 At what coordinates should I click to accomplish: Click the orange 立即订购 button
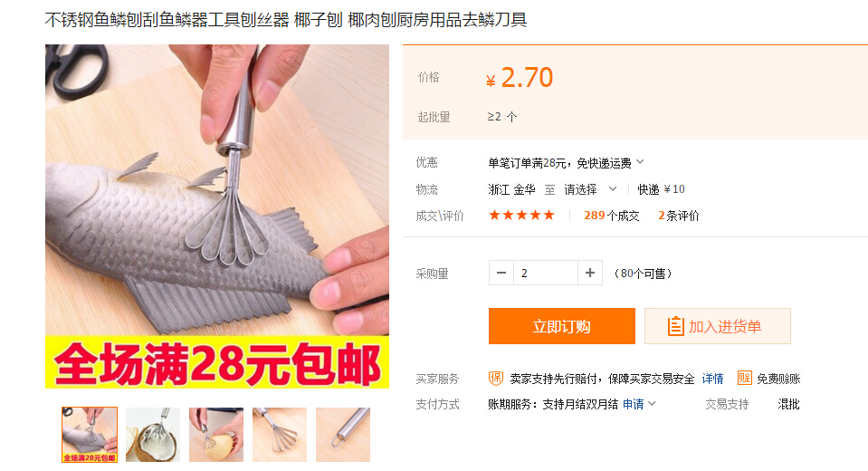[x=562, y=326]
